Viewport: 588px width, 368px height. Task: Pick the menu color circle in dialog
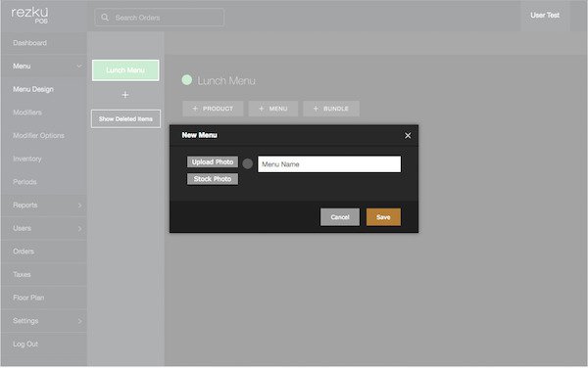pyautogui.click(x=248, y=163)
